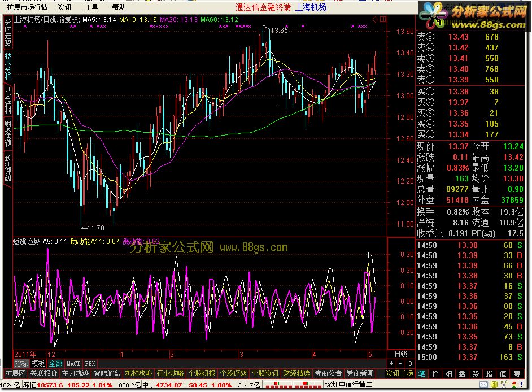The height and width of the screenshot is (392, 532).
Task: Click the plus zoom button below chart
Action: click(x=392, y=364)
